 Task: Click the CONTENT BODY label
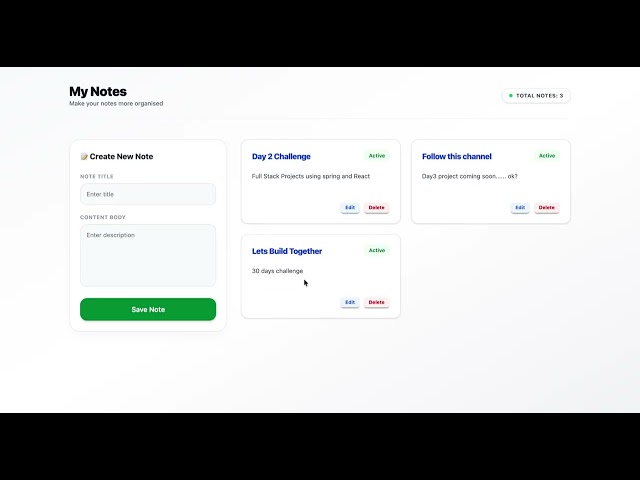(103, 217)
